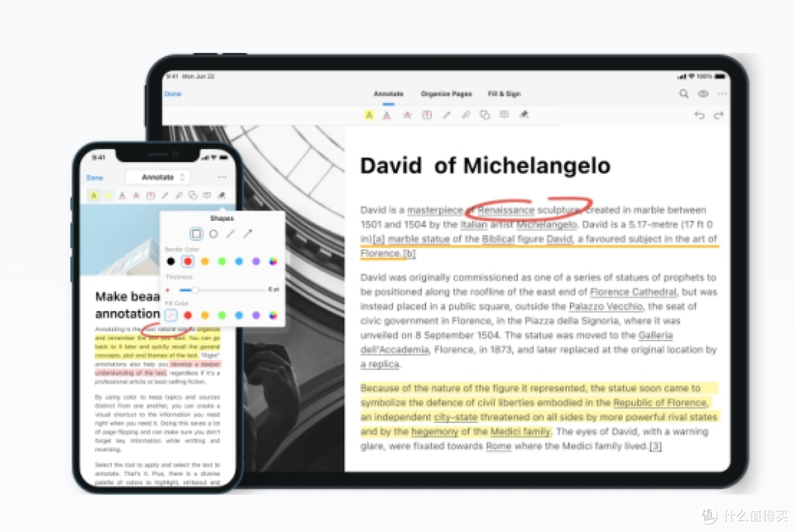The image size is (795, 532).
Task: Undo the last action on iPad
Action: pos(700,115)
